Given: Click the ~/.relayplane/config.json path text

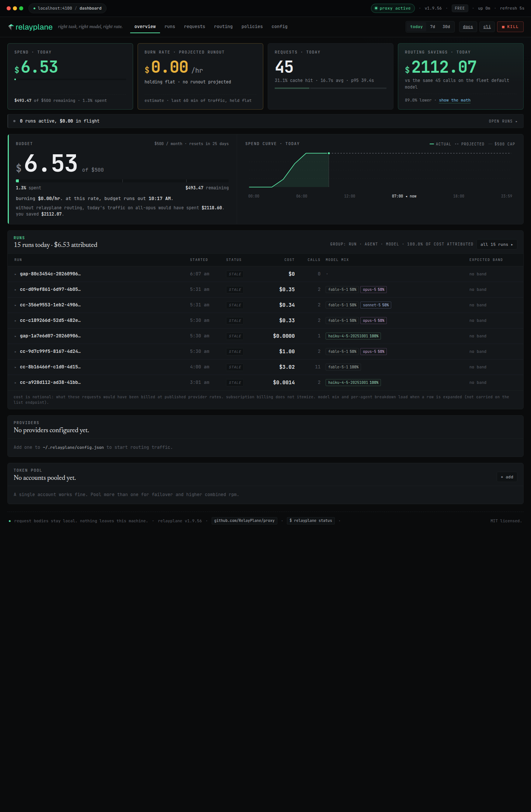Looking at the screenshot, I should 73,447.
